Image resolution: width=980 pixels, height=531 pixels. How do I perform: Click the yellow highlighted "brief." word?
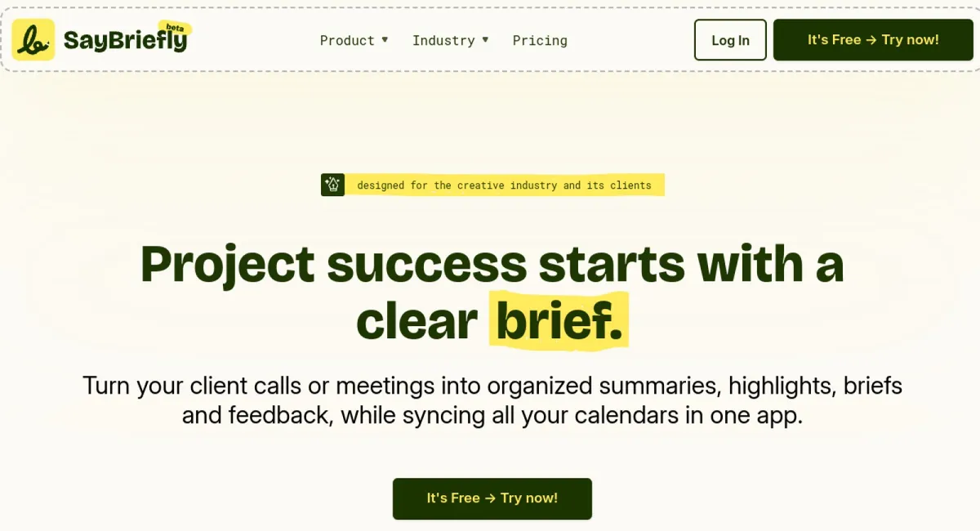tap(559, 321)
